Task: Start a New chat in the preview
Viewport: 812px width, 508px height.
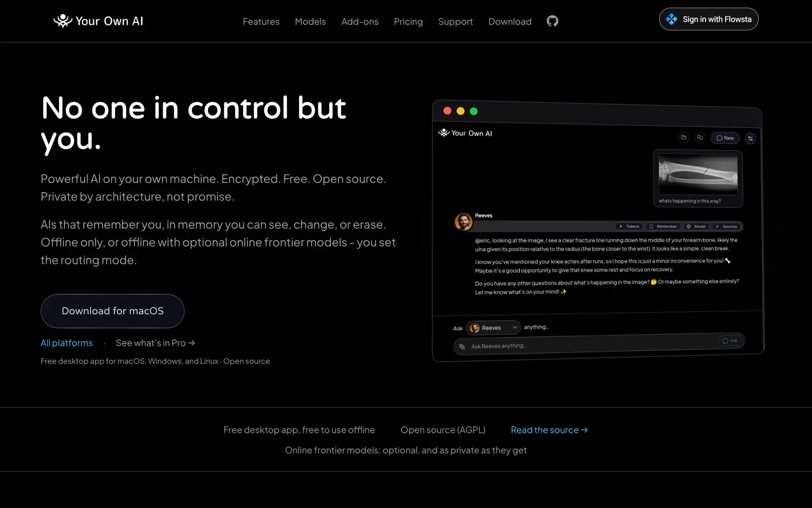Action: click(x=725, y=138)
